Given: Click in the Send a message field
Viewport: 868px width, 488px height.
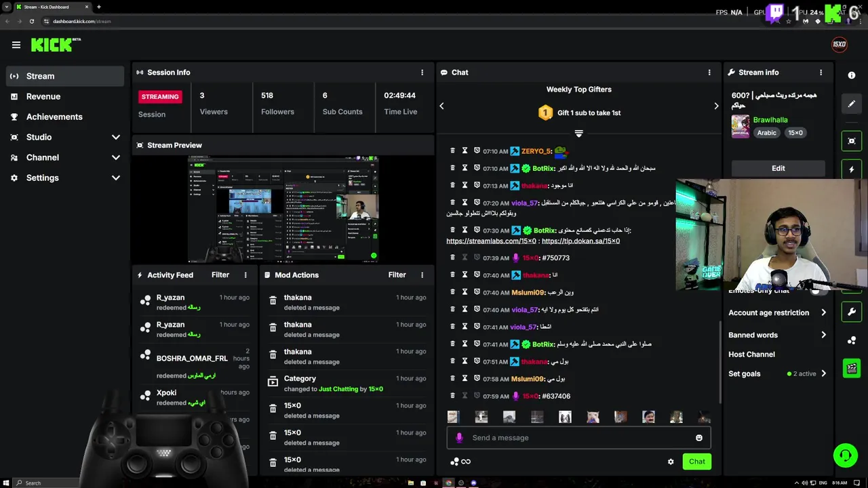Looking at the screenshot, I should 578,438.
